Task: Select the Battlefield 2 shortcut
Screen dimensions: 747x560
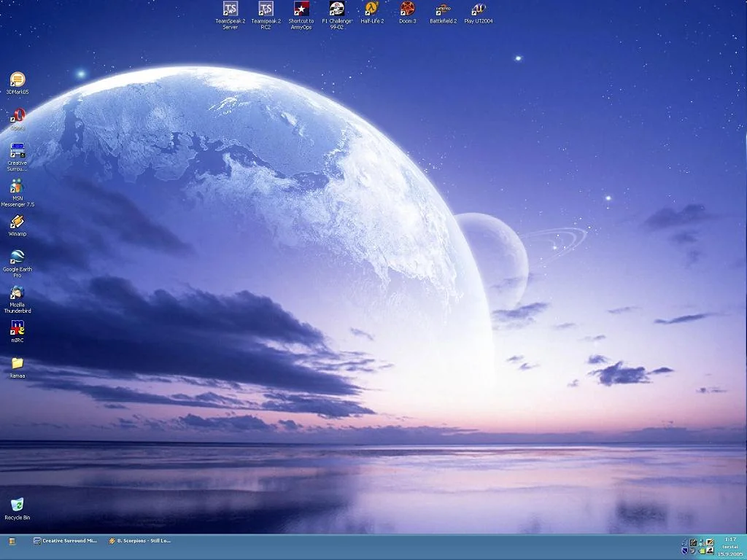Action: (x=443, y=9)
